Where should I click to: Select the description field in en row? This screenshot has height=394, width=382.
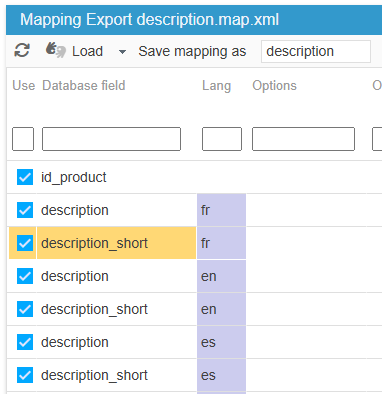pos(117,276)
